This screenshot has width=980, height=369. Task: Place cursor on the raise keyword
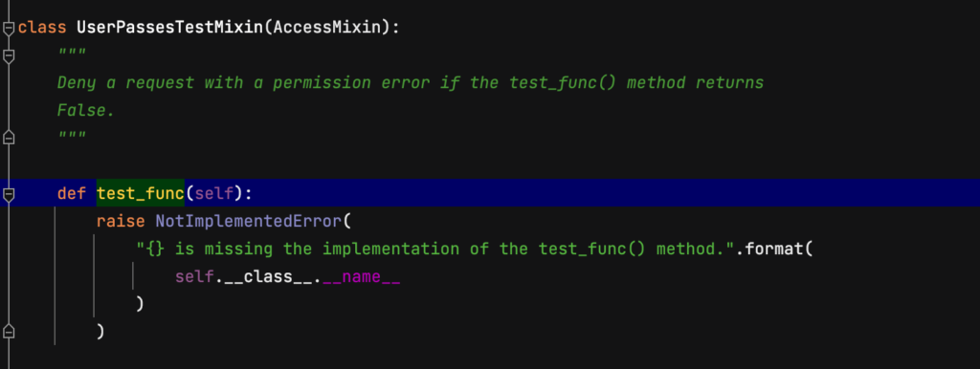pos(122,221)
